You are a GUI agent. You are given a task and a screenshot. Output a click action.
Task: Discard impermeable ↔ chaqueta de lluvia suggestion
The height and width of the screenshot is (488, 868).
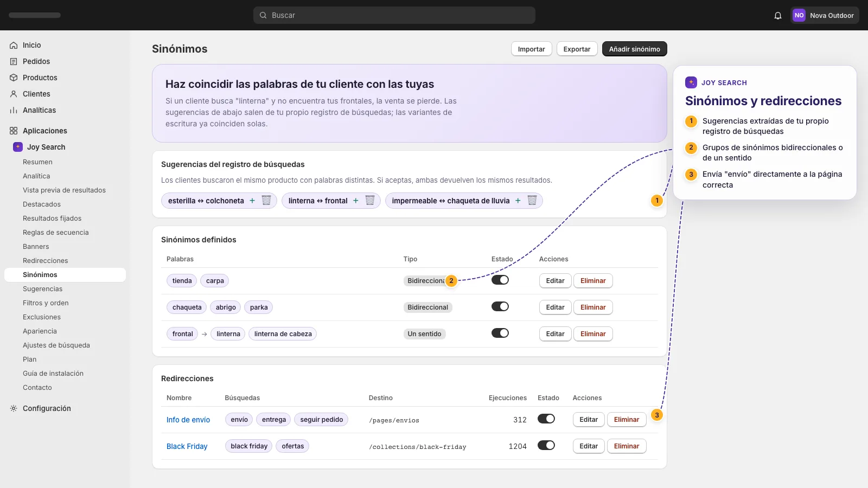[532, 201]
